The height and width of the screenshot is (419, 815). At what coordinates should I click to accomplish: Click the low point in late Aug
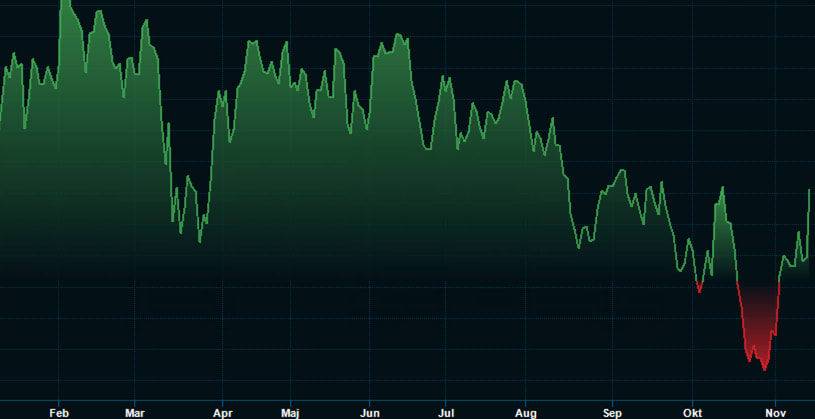579,248
